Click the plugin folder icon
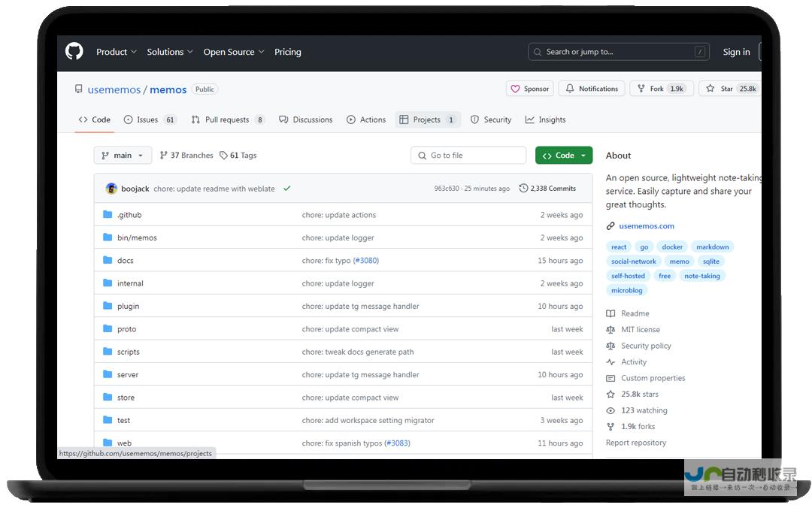 coord(108,305)
